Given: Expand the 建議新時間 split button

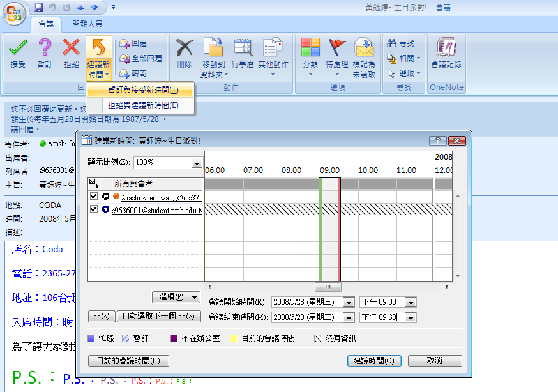Looking at the screenshot, I should pos(98,70).
